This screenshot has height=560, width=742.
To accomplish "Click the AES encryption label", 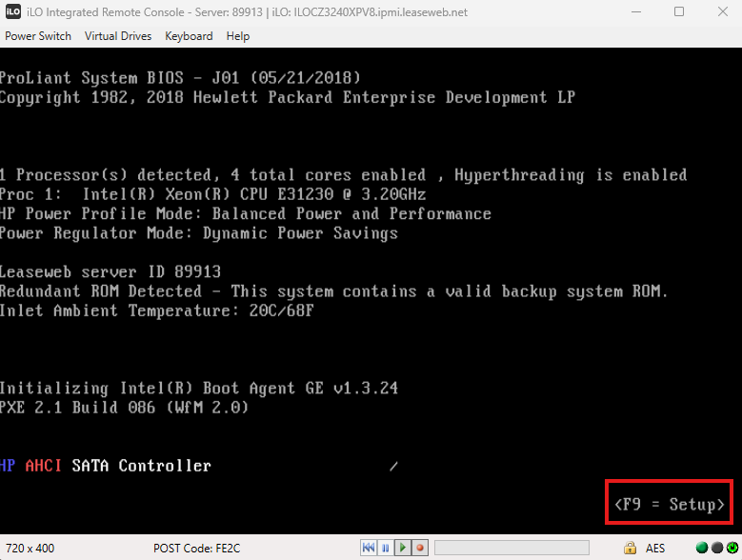I will pyautogui.click(x=655, y=549).
